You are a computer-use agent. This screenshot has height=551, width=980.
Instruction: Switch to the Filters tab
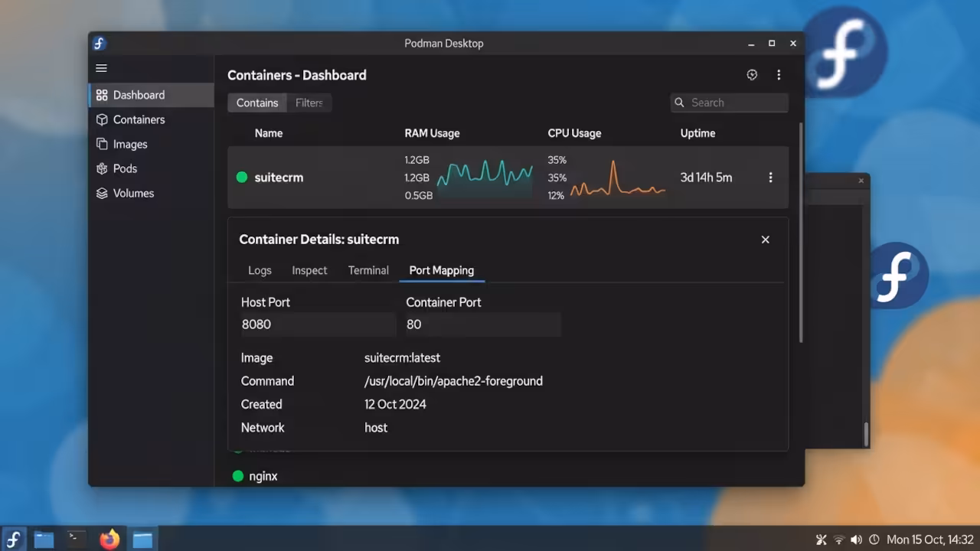coord(309,103)
